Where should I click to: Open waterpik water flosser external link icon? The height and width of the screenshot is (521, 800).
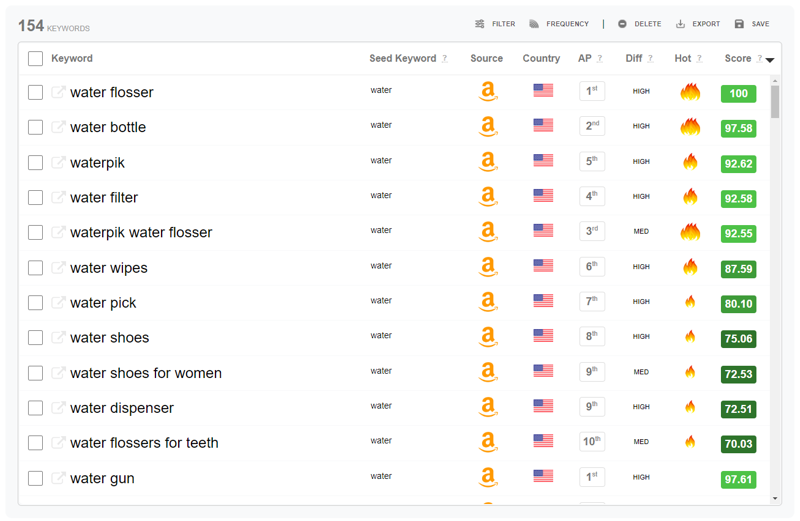tap(58, 232)
